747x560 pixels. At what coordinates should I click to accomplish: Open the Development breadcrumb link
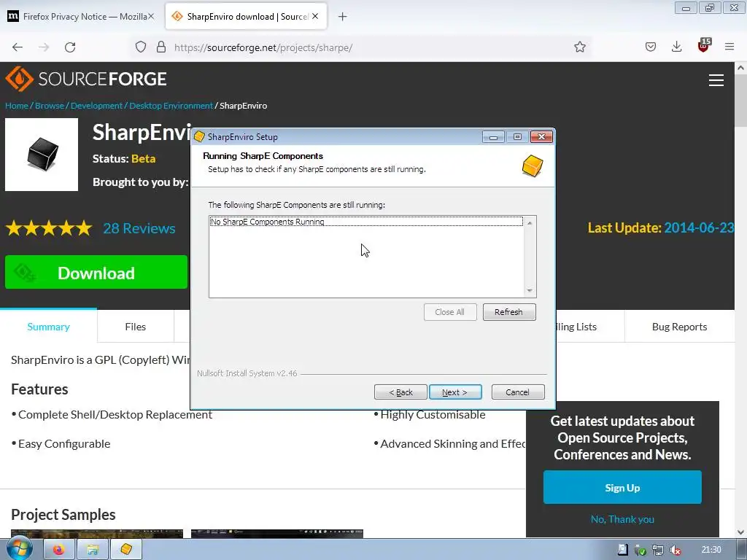click(97, 106)
